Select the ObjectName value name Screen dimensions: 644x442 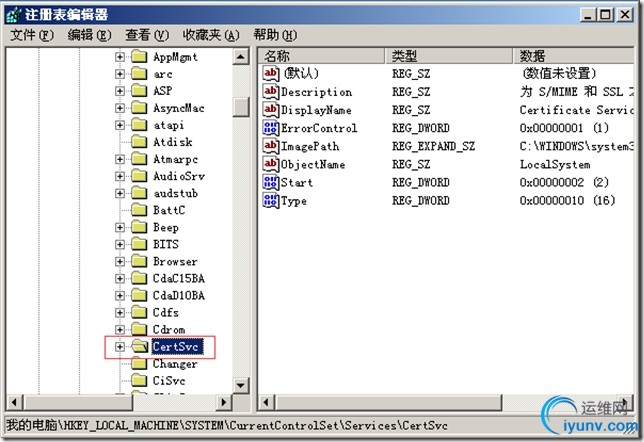[x=313, y=164]
